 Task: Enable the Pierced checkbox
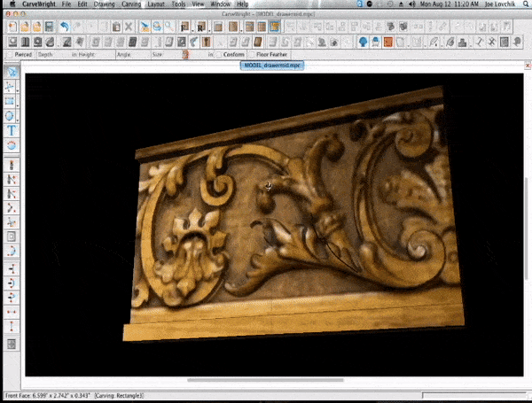[x=10, y=55]
